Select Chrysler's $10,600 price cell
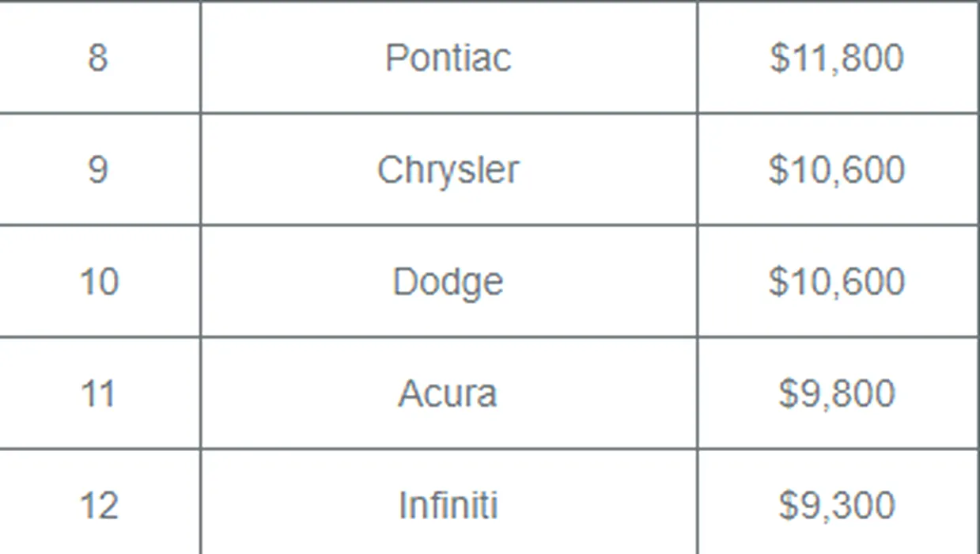 (838, 169)
